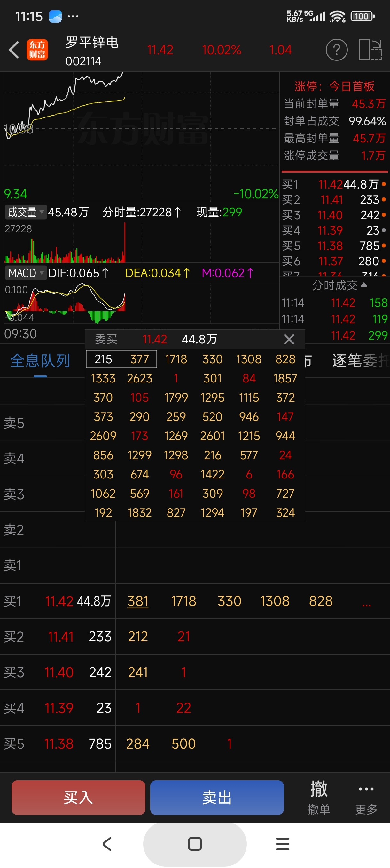Screen dimensions: 390x868
Task: Open the 成交量 indicator dropdown
Action: pos(26,212)
